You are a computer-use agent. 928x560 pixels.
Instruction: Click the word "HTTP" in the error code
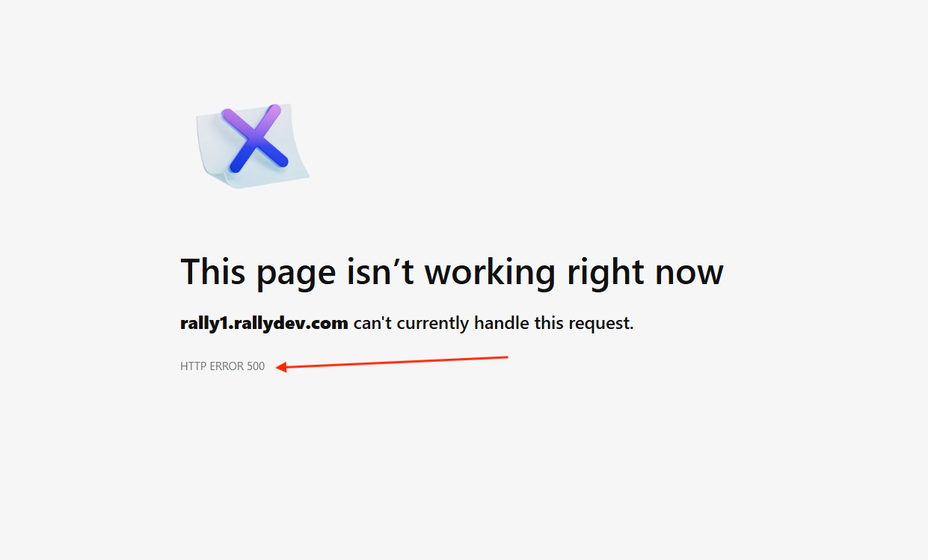click(194, 366)
